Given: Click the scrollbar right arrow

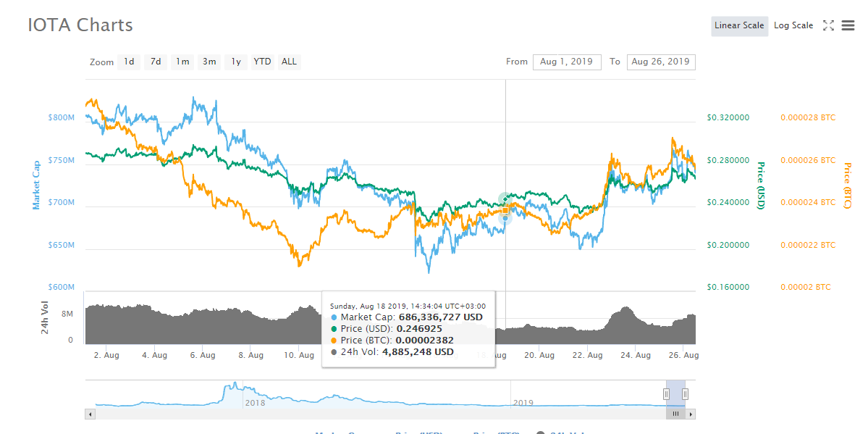Looking at the screenshot, I should 691,414.
